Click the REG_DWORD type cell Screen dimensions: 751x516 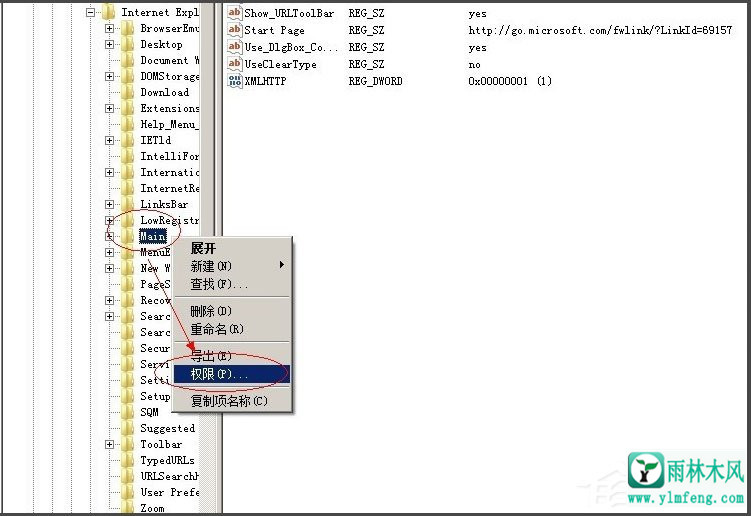[x=375, y=81]
